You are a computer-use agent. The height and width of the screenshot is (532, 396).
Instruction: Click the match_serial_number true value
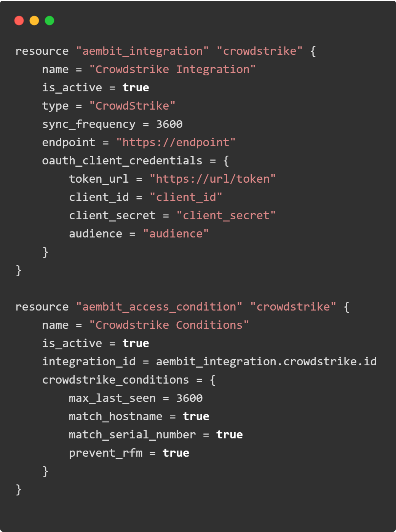(230, 435)
